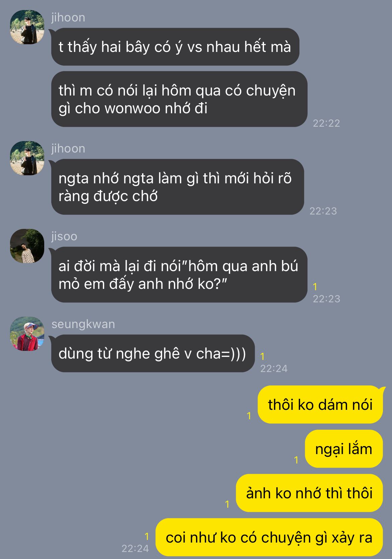Select message "ngta nhớ ngta làm gì"
Image resolution: width=392 pixels, height=559 pixels.
pos(178,187)
